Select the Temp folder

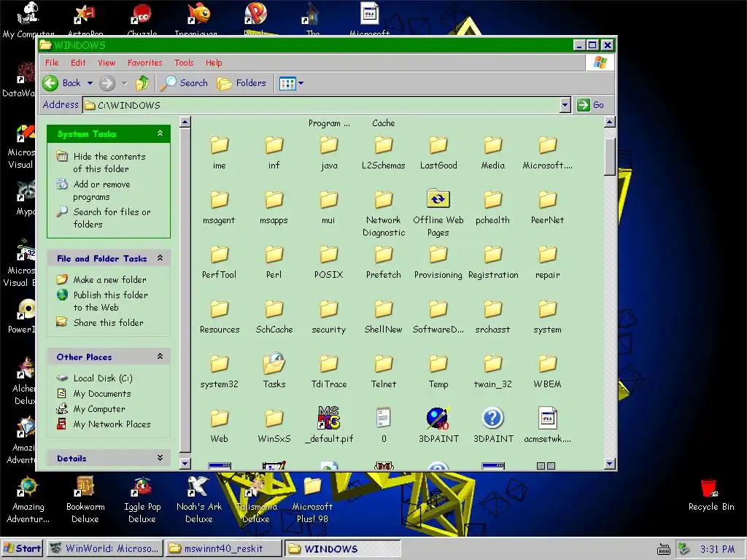[438, 371]
